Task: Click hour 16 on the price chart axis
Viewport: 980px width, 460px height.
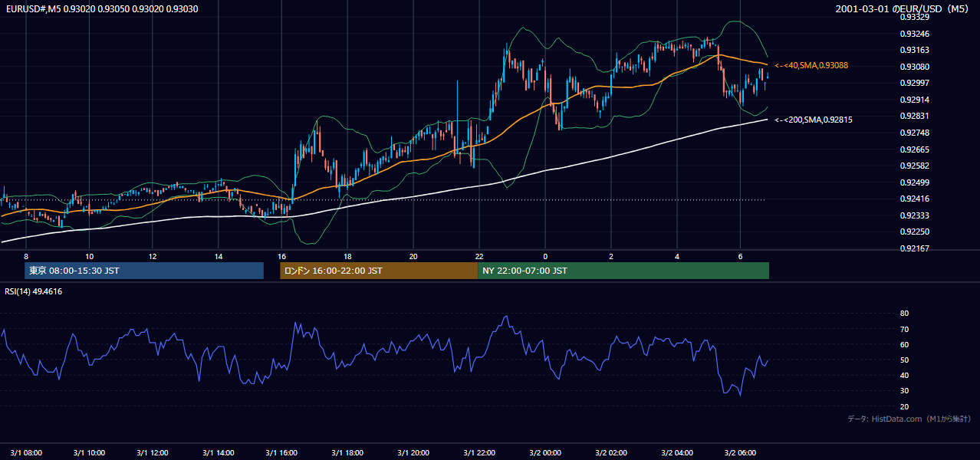Action: pyautogui.click(x=281, y=256)
